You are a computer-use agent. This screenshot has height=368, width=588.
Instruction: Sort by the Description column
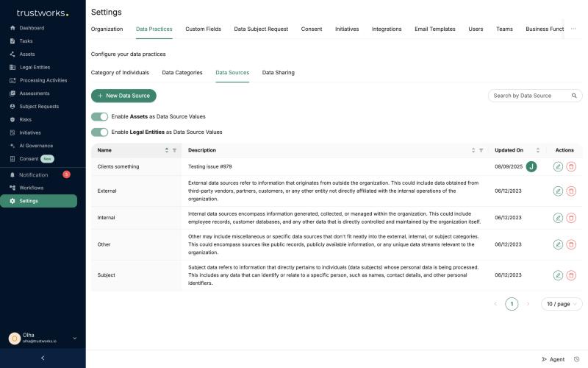pyautogui.click(x=473, y=150)
